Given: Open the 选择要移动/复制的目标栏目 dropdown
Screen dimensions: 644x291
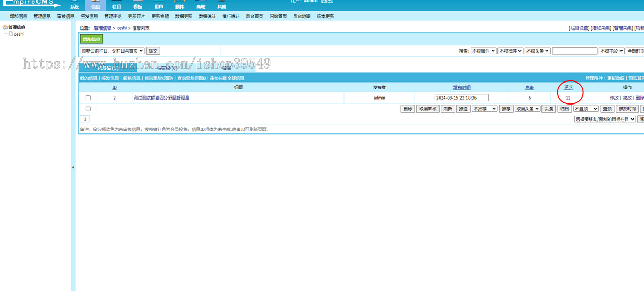Looking at the screenshot, I should click(605, 120).
